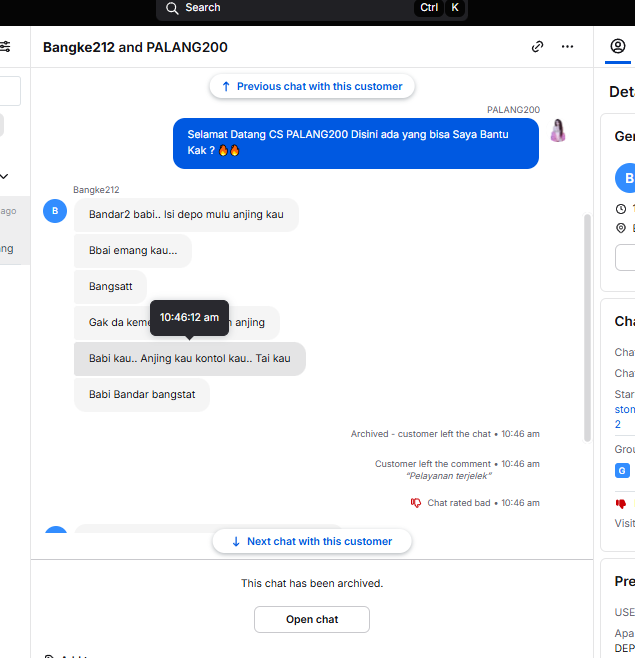The height and width of the screenshot is (658, 635).
Task: Click the chat area vertical scrollbar
Action: [x=587, y=328]
